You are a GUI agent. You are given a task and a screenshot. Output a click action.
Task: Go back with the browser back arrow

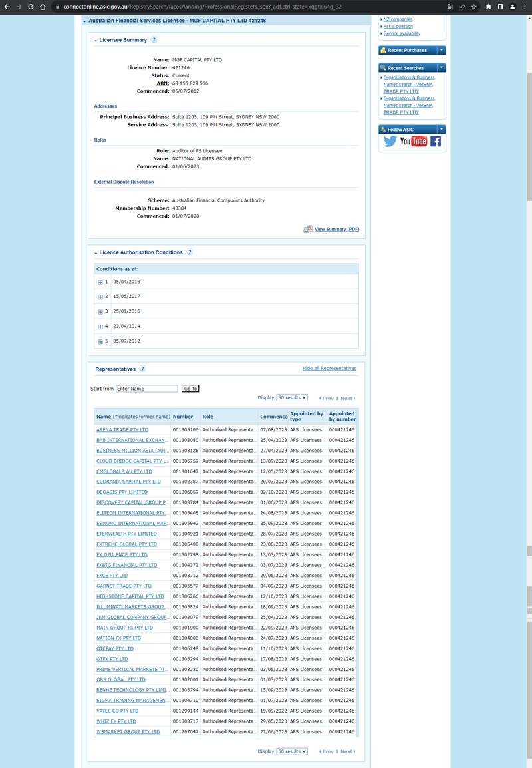click(7, 7)
